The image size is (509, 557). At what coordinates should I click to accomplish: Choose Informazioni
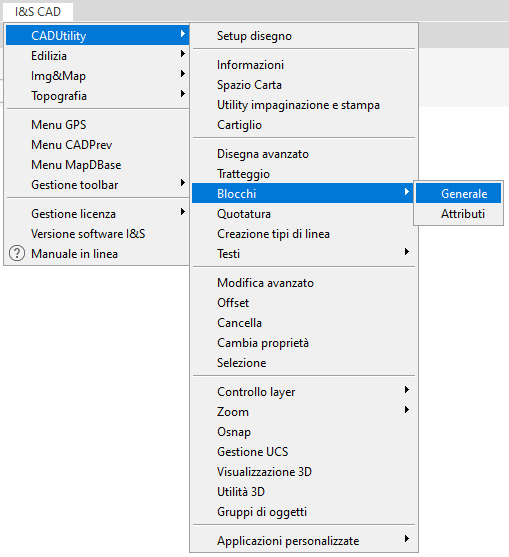click(x=303, y=65)
